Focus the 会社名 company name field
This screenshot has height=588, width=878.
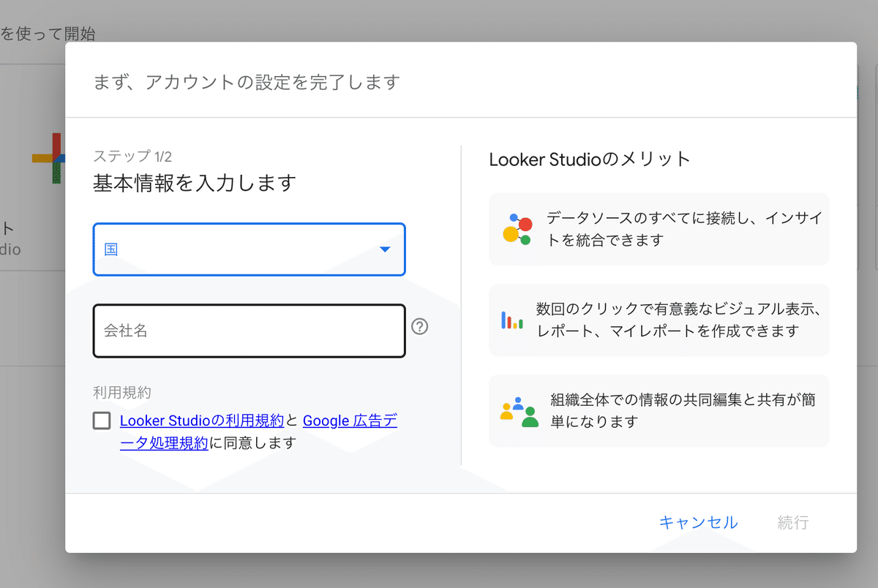pyautogui.click(x=249, y=331)
